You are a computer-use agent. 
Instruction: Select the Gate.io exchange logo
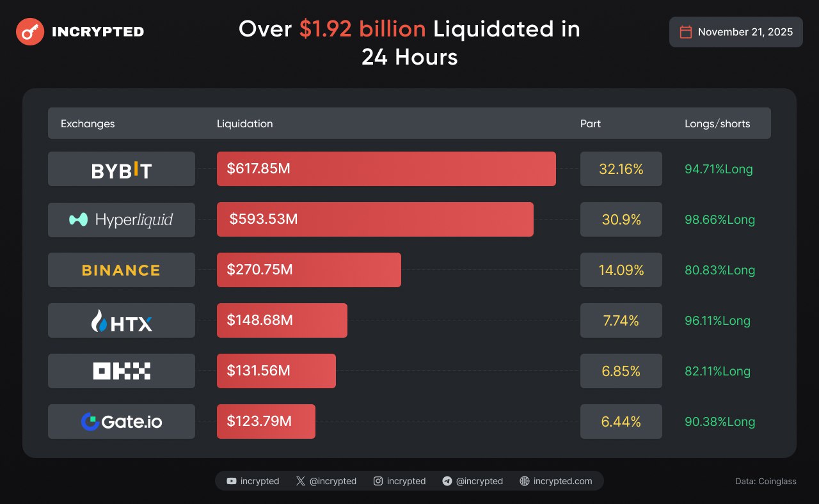click(x=122, y=421)
